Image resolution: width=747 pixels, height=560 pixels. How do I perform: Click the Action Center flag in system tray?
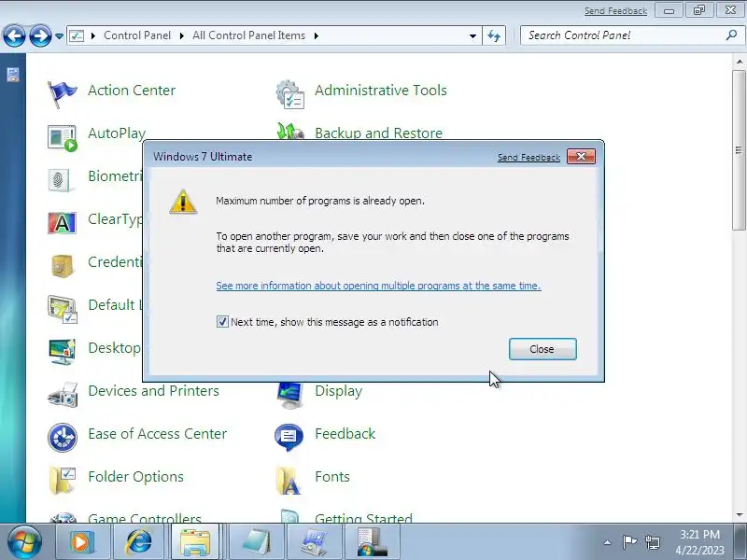(x=629, y=541)
